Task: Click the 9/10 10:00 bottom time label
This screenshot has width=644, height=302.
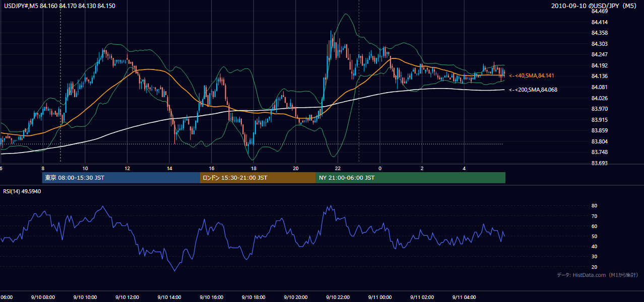Action: tap(85, 297)
